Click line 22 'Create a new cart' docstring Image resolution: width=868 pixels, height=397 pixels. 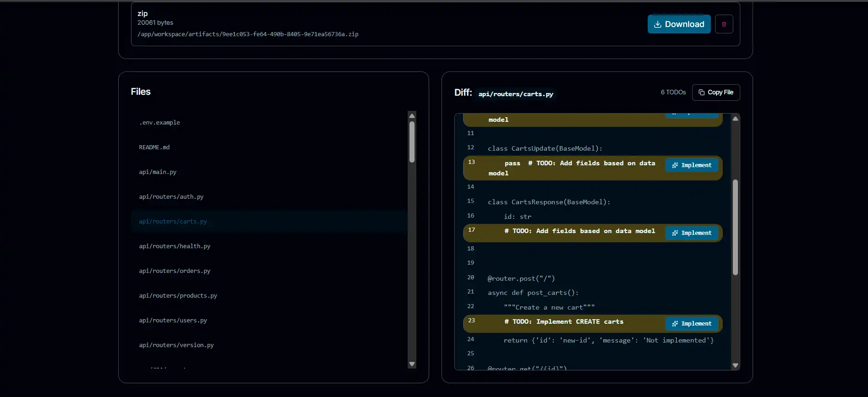click(549, 307)
